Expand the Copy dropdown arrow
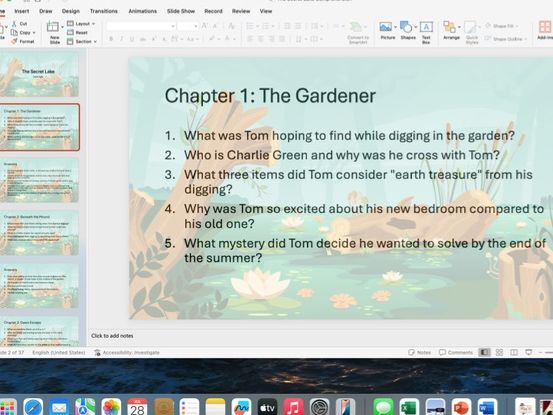Image resolution: width=553 pixels, height=415 pixels. (x=34, y=33)
